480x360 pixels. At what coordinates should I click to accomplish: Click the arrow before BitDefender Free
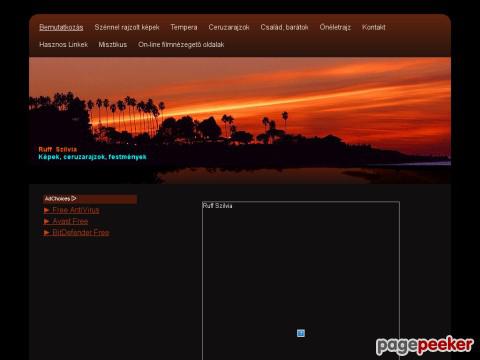point(47,233)
